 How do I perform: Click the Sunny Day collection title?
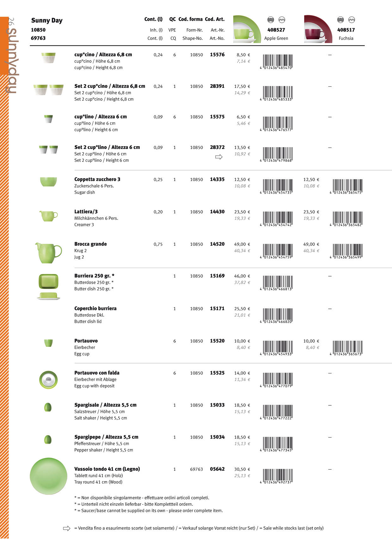[47, 21]
